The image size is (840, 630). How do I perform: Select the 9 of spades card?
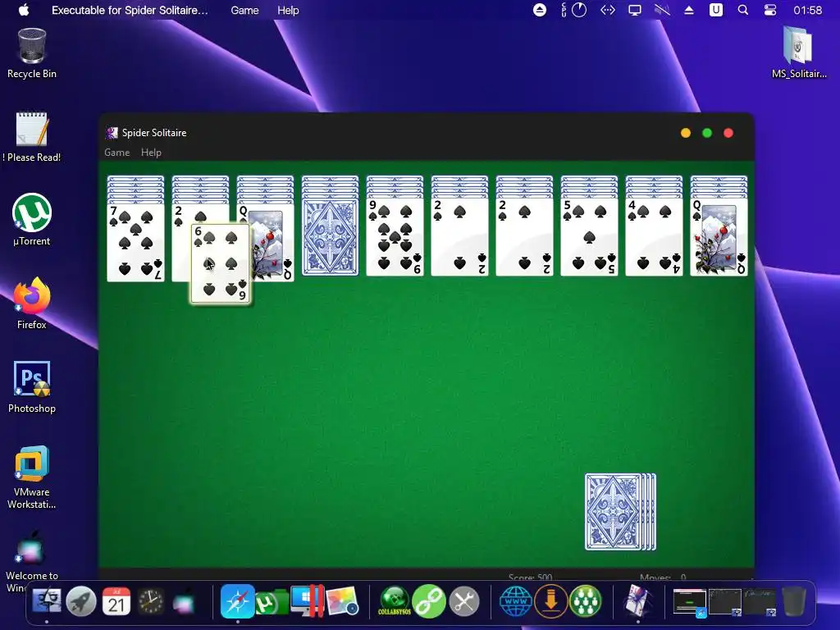pyautogui.click(x=395, y=237)
